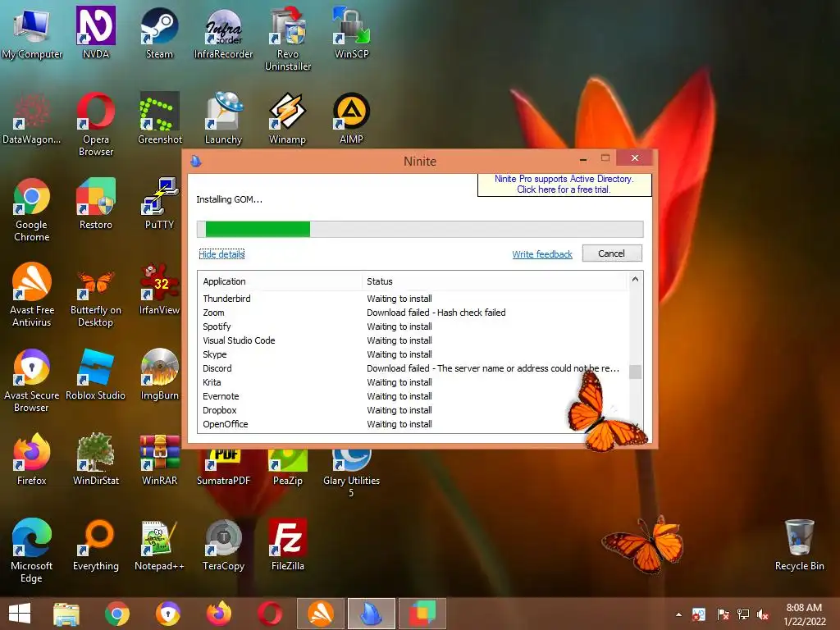Launch Steam from the desktop

[159, 32]
